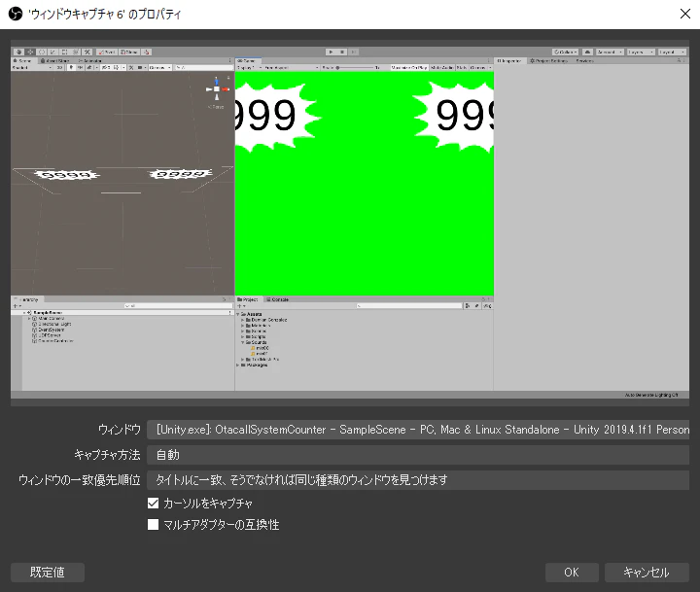700x592 pixels.
Task: Open the ウィンドウ selection dropdown
Action: pyautogui.click(x=418, y=430)
